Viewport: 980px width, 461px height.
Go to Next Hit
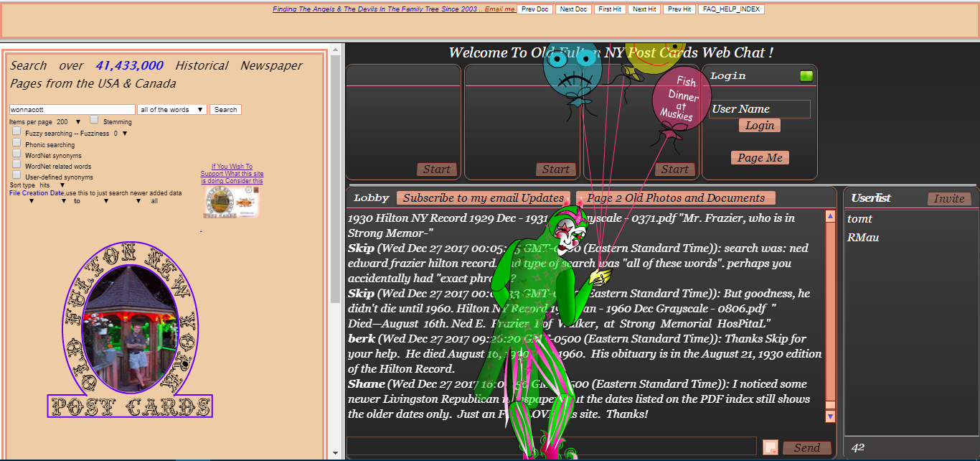pos(644,9)
